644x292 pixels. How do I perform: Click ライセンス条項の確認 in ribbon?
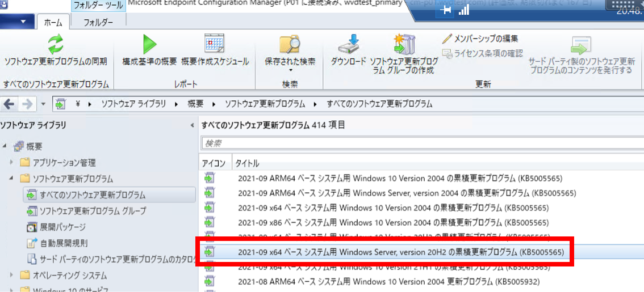pos(482,53)
